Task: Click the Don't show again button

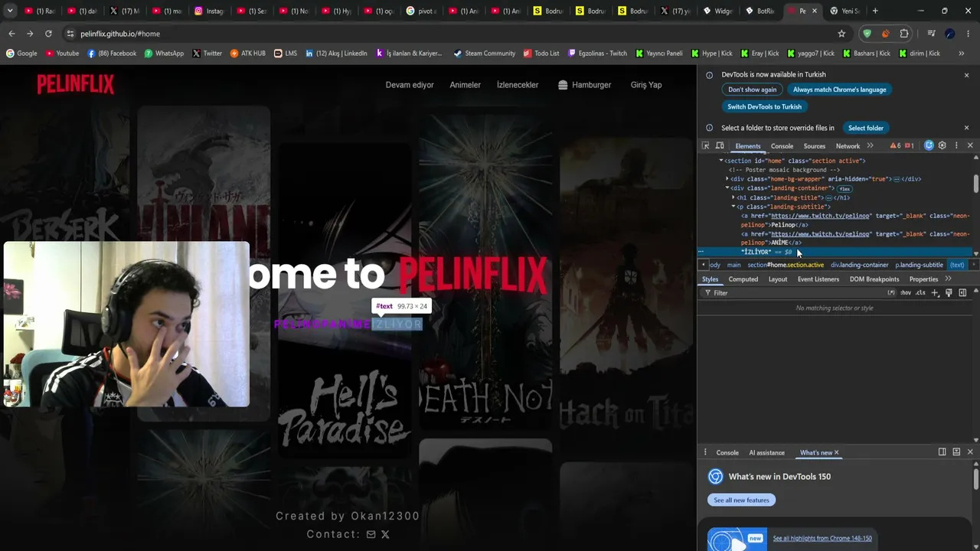Action: (x=752, y=90)
